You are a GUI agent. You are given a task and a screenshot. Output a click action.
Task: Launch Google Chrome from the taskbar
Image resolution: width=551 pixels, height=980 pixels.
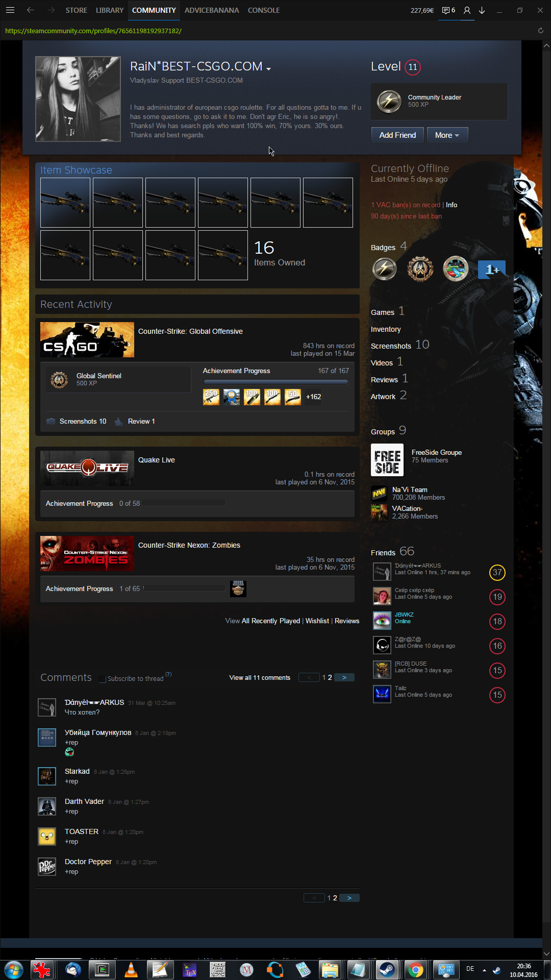tap(416, 969)
